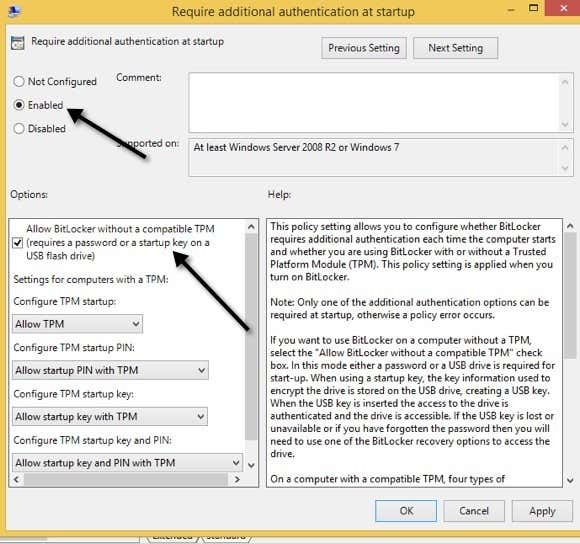Screen dimensions: 580x544
Task: Click the Help panel scroll down arrow
Action: [570, 480]
